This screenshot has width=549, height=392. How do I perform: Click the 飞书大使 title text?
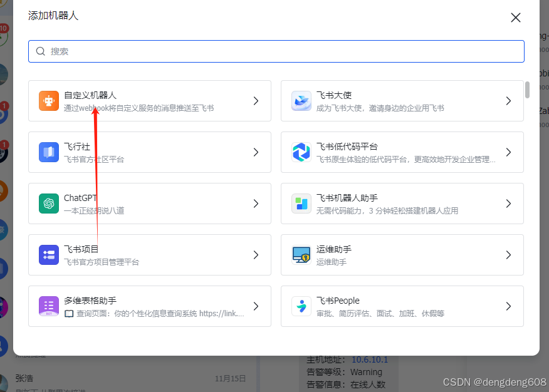pyautogui.click(x=334, y=95)
